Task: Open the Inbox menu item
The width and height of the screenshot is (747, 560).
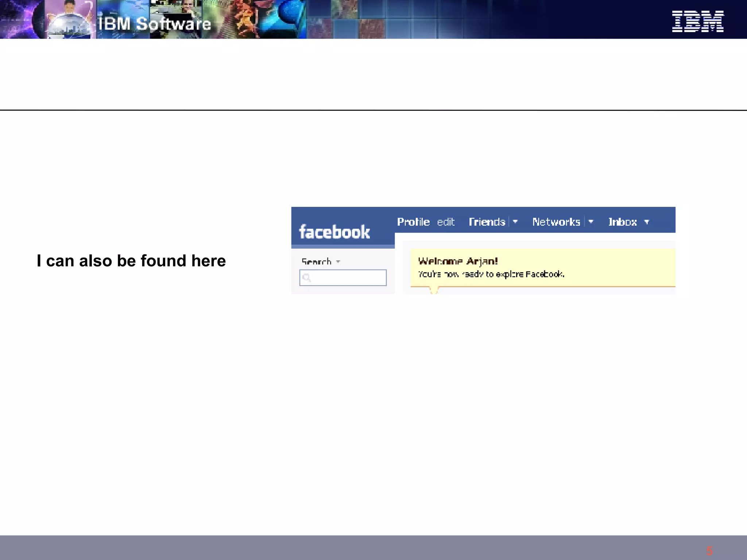Action: coord(622,222)
